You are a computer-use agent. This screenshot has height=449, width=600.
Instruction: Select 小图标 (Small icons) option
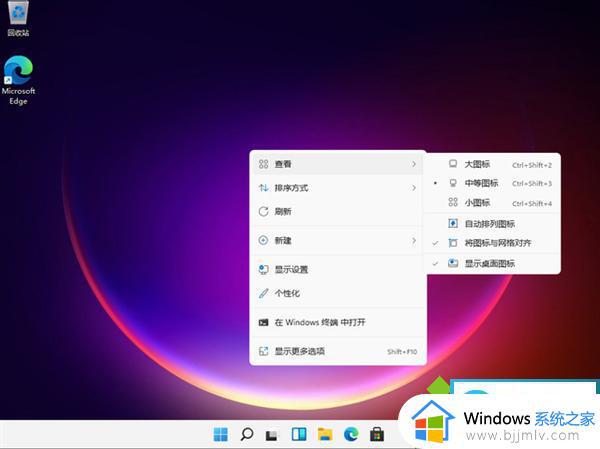click(492, 202)
